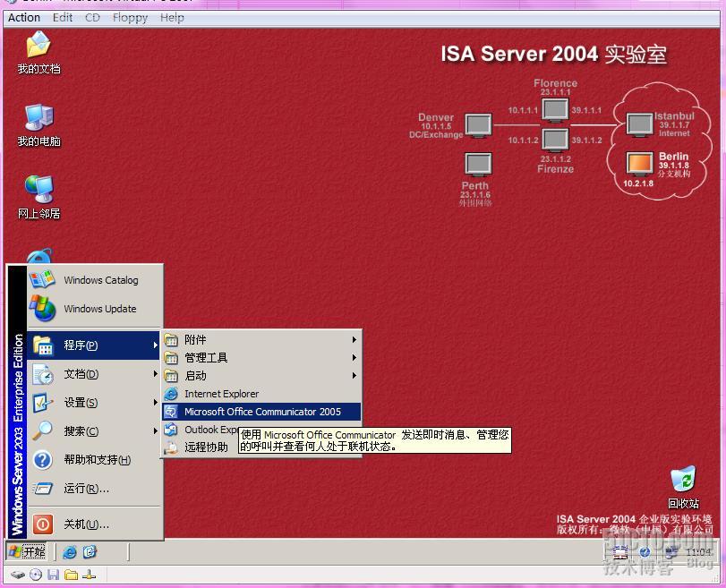Click the 帮助和支持 question mark icon
This screenshot has width=726, height=588.
[x=43, y=460]
